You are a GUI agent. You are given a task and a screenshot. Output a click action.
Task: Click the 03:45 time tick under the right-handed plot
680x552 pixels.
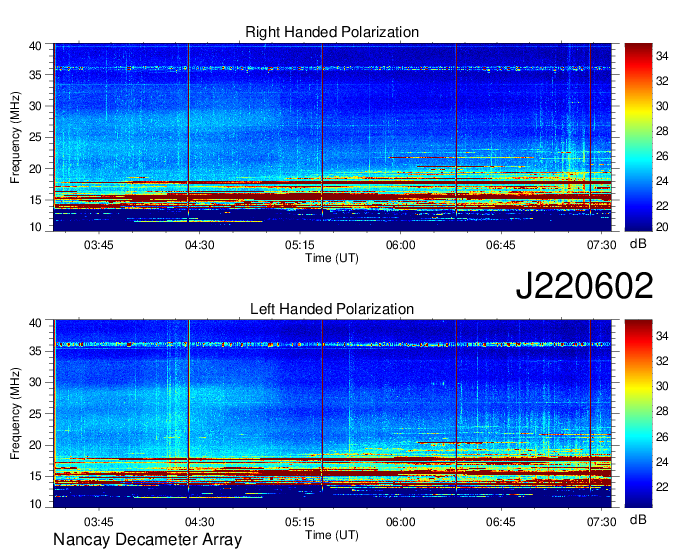coord(98,245)
